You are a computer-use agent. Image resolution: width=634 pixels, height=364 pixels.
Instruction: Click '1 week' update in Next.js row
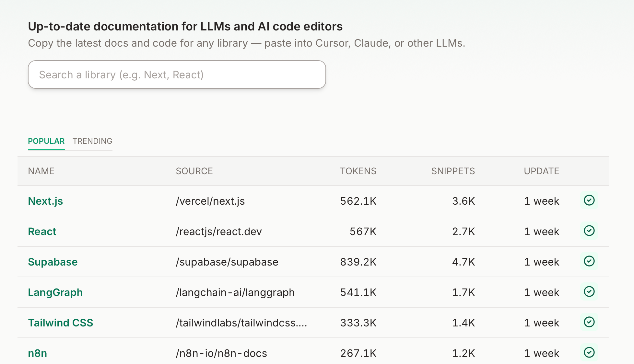pos(542,201)
